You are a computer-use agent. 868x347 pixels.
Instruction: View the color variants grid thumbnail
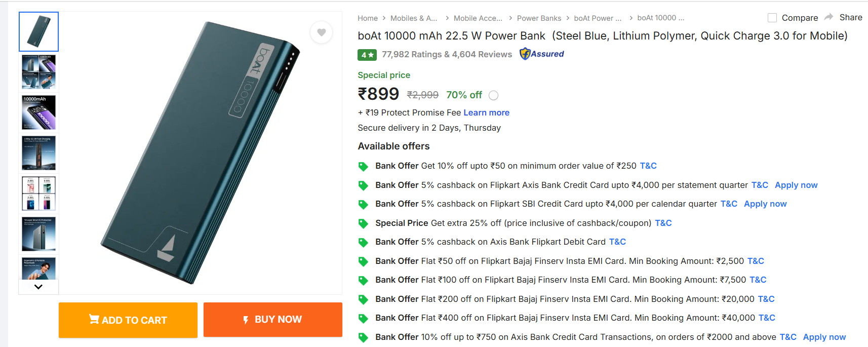38,194
